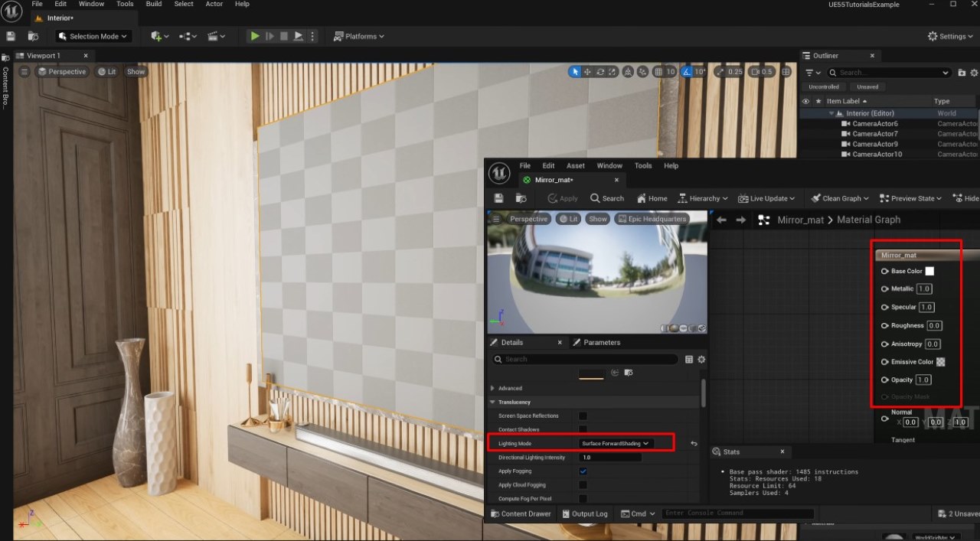
Task: Enable the Screen Space Reflections checkbox
Action: coord(583,416)
